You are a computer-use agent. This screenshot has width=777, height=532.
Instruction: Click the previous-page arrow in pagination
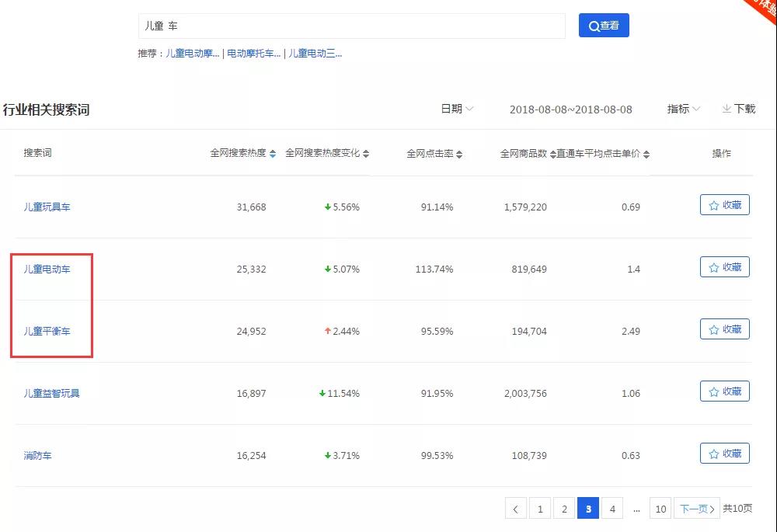[516, 508]
